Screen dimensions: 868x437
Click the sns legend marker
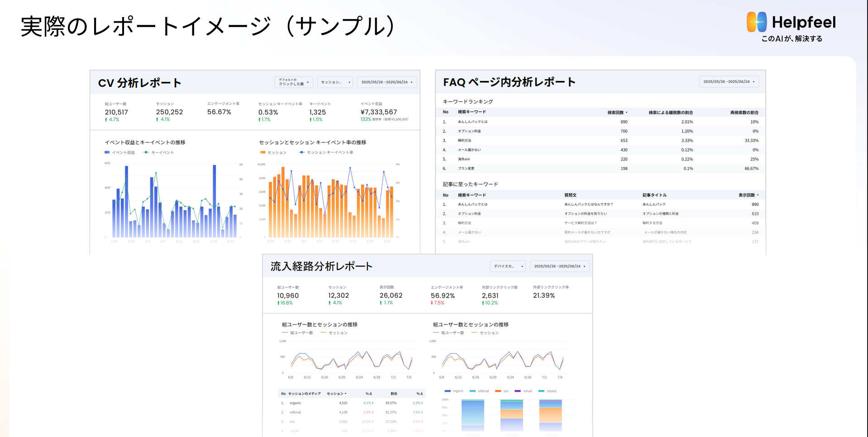[x=498, y=391]
